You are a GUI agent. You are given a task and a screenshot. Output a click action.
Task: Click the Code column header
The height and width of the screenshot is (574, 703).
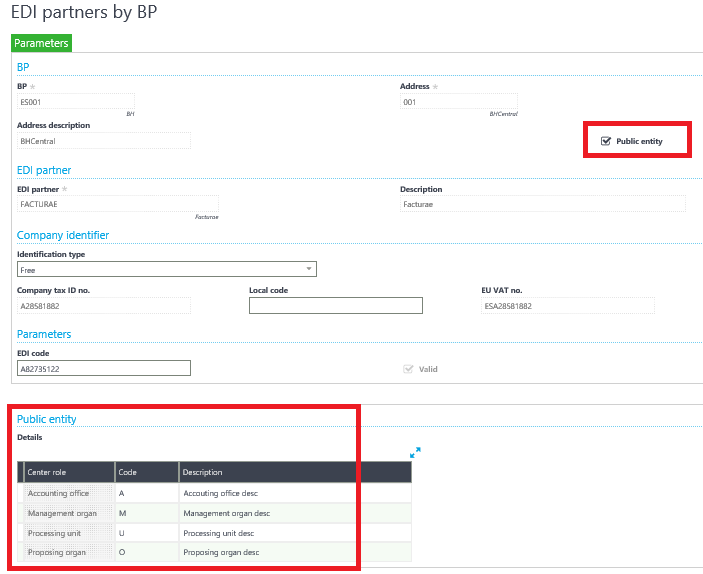(146, 472)
